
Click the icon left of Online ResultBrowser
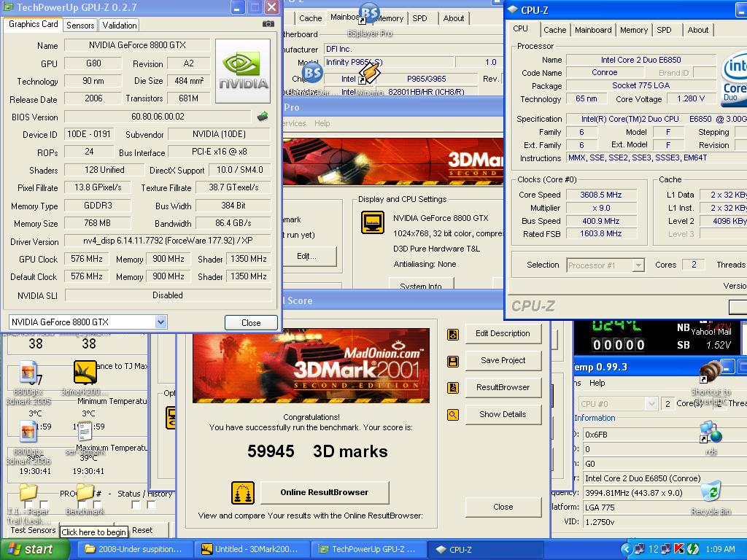(243, 493)
